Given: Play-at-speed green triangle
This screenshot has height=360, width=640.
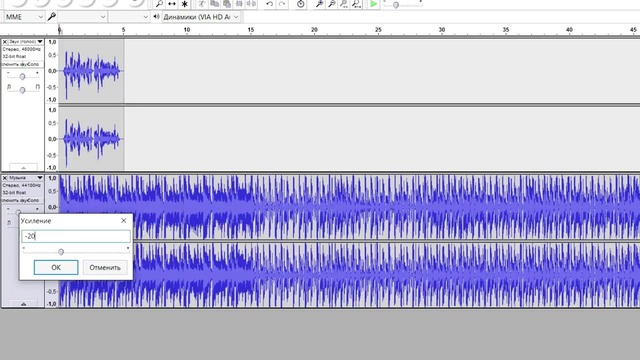Looking at the screenshot, I should click(x=373, y=4).
